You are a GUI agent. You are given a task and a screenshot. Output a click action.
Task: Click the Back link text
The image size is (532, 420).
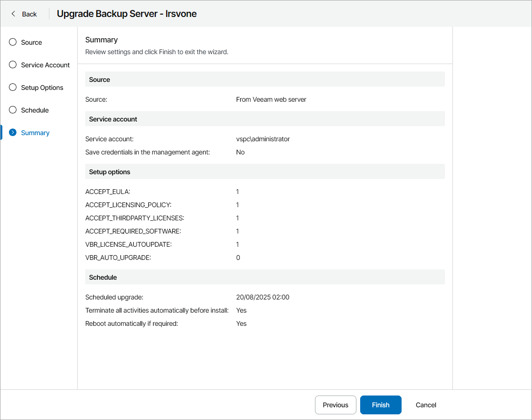[x=29, y=14]
